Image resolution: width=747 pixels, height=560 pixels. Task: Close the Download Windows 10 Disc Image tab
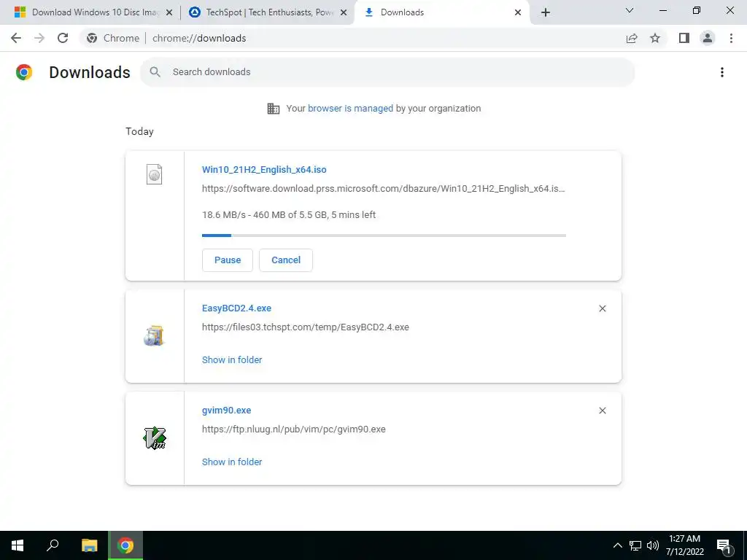point(169,12)
